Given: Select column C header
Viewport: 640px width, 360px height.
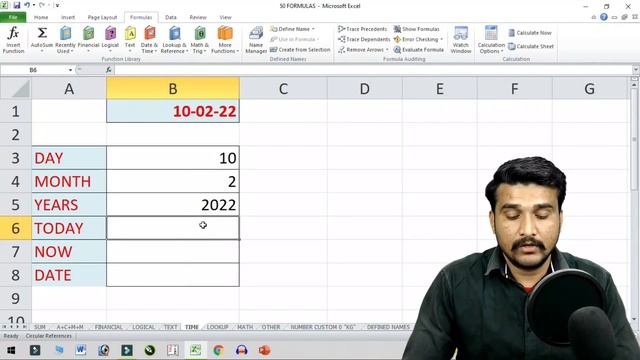Looking at the screenshot, I should (283, 89).
